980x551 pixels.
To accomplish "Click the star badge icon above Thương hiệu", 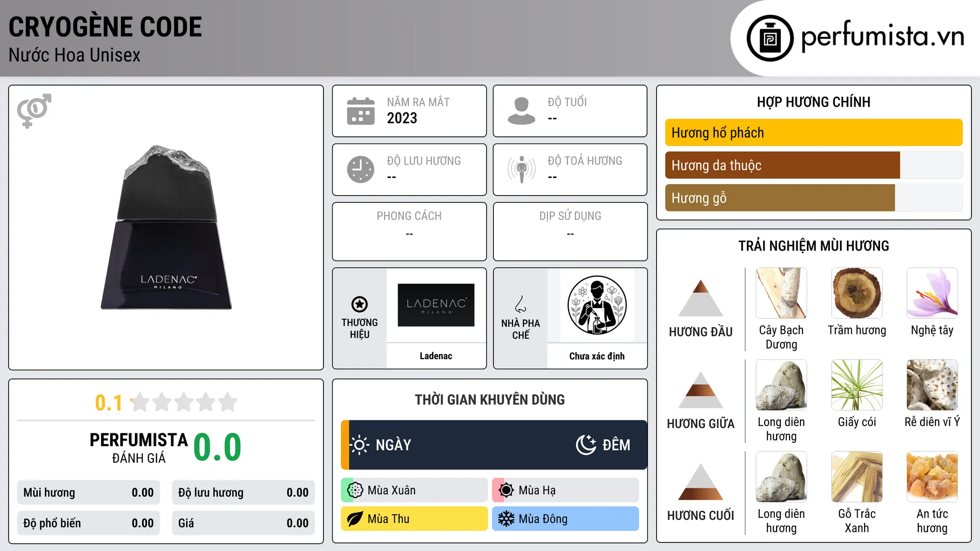I will [359, 304].
